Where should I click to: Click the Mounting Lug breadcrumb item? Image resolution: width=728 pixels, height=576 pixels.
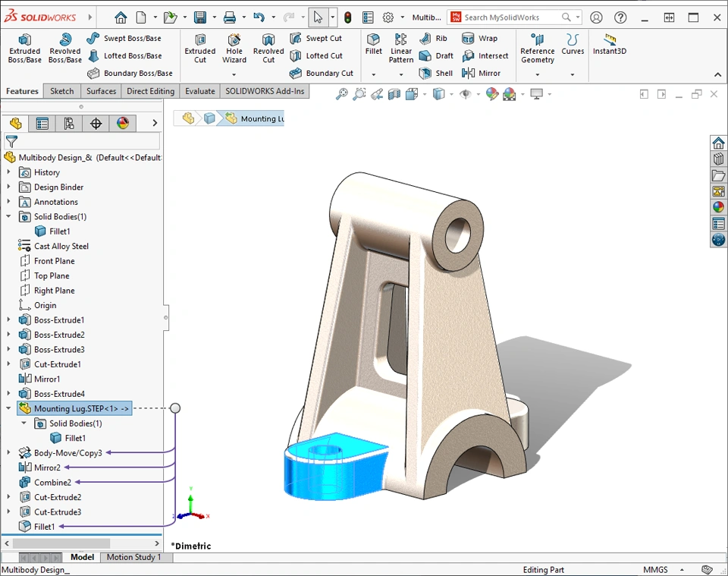[255, 118]
